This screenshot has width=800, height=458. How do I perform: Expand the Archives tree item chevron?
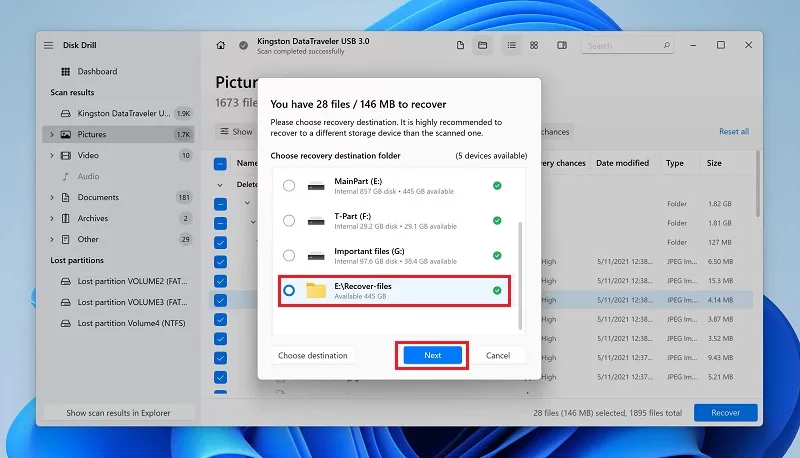pos(52,218)
